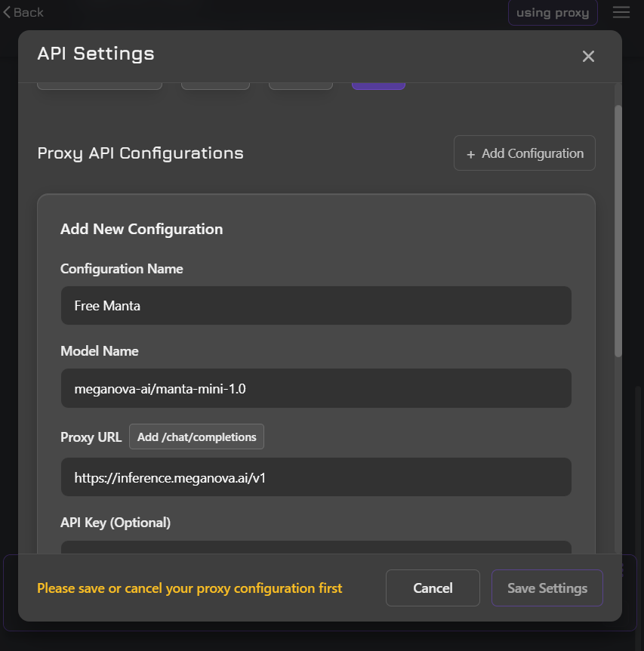Focus the Configuration Name field with Free Manta
This screenshot has width=644, height=651.
316,305
